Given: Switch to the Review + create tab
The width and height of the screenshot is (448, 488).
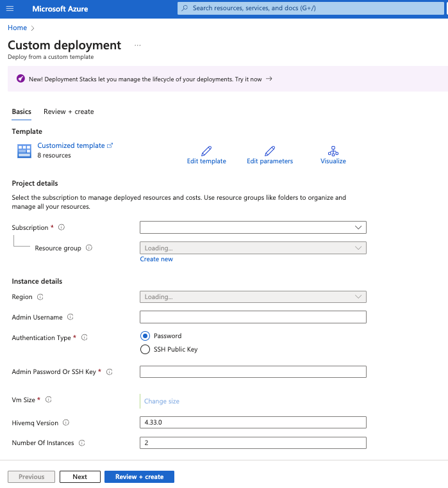Looking at the screenshot, I should point(69,111).
